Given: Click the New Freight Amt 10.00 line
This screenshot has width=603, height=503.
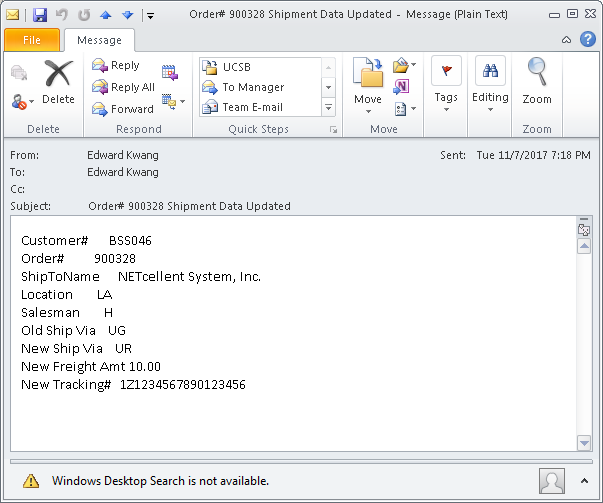Looking at the screenshot, I should 91,366.
